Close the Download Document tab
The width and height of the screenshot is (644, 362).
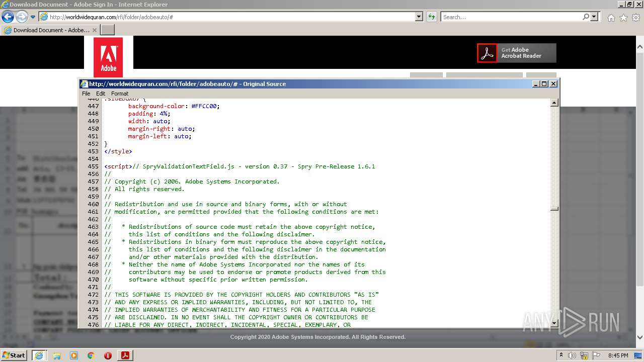pyautogui.click(x=95, y=30)
